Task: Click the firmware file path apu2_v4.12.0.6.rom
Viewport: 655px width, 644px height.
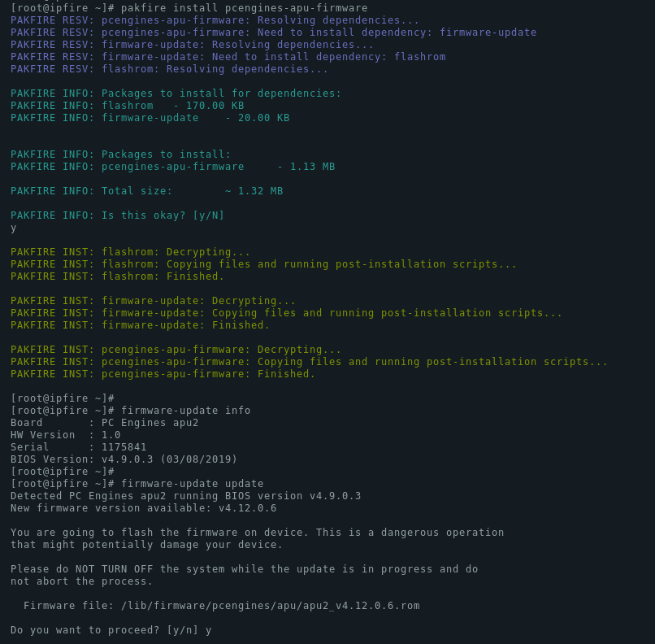Action: coord(271,606)
